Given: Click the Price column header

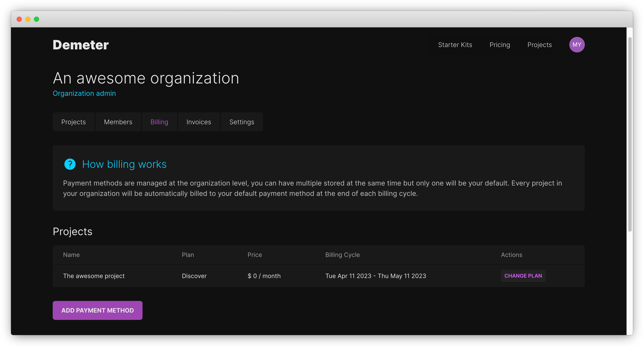Looking at the screenshot, I should click(254, 255).
